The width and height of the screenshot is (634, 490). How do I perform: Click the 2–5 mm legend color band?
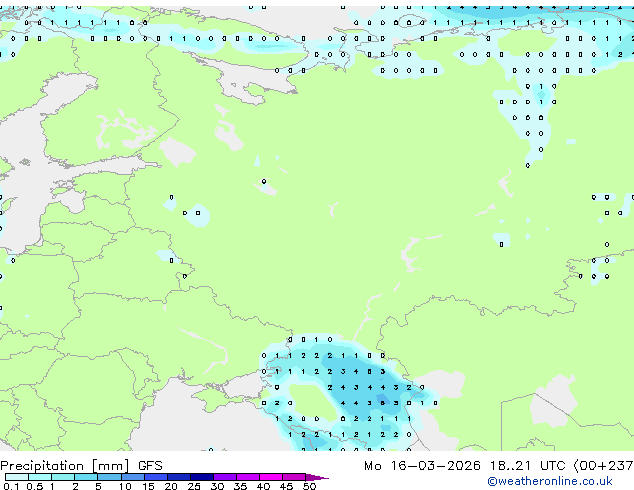point(86,477)
